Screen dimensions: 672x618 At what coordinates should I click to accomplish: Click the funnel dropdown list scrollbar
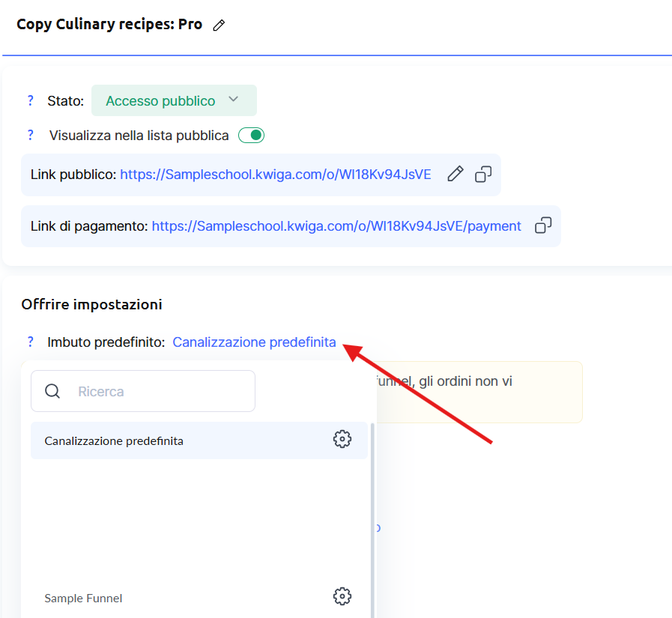(x=373, y=517)
